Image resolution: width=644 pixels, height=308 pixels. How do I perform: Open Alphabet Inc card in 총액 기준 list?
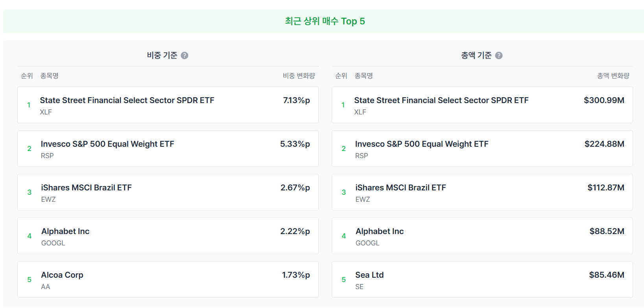tap(482, 236)
